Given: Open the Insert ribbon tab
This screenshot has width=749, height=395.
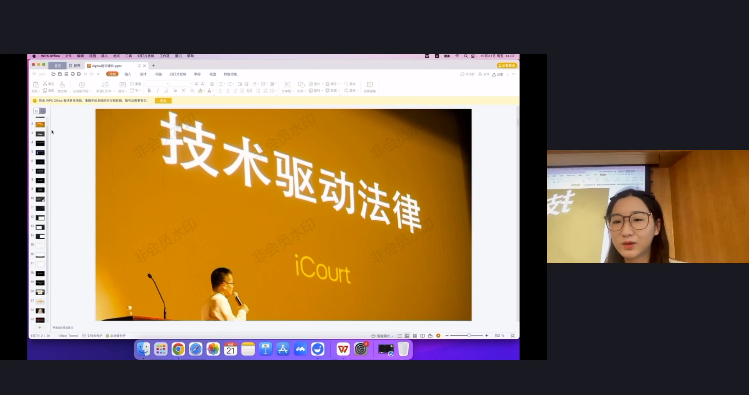Looking at the screenshot, I should pos(128,74).
